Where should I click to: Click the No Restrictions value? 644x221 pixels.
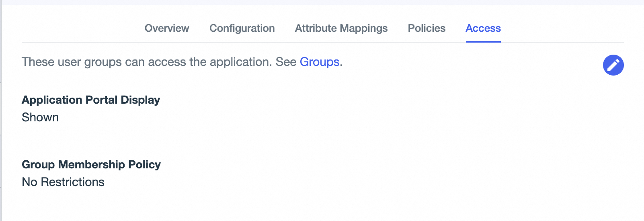coord(63,182)
